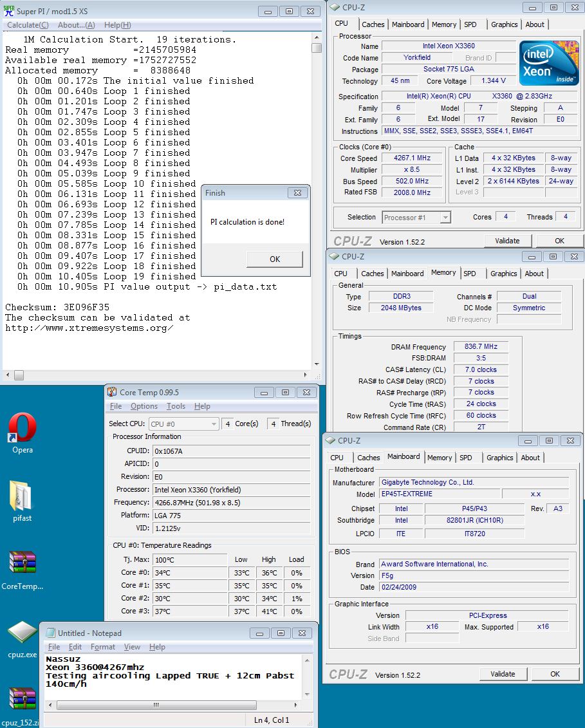
Task: Open Graphics tab in Memory CPU-Z window
Action: tap(504, 274)
